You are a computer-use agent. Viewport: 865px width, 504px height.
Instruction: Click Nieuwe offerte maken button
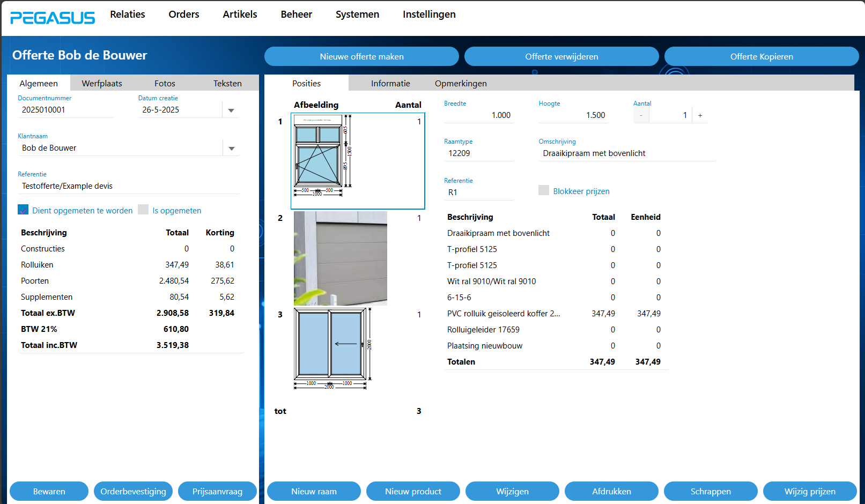pos(361,56)
